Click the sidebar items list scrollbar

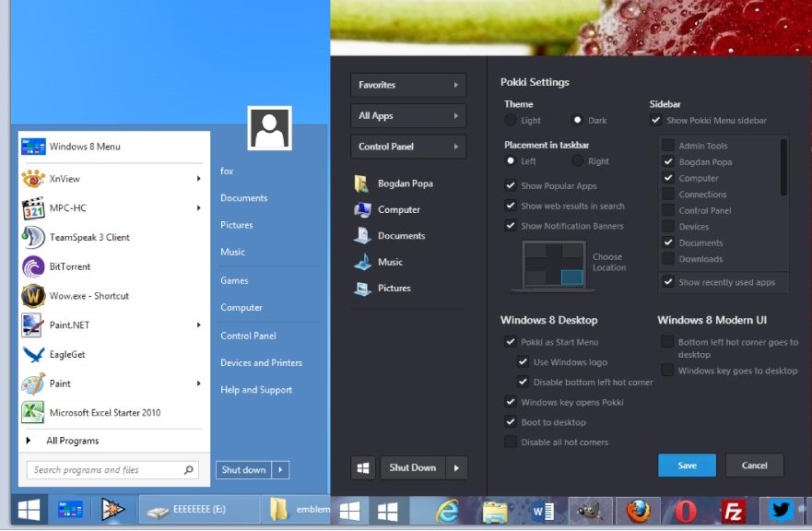point(783,168)
